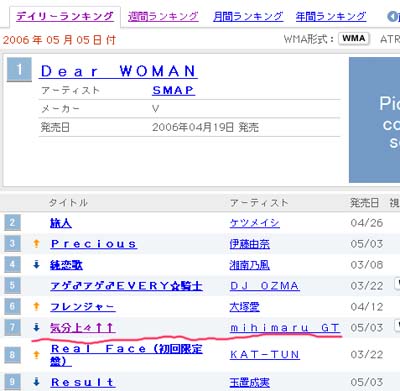Switch to the 年間ランキング tab

331,16
